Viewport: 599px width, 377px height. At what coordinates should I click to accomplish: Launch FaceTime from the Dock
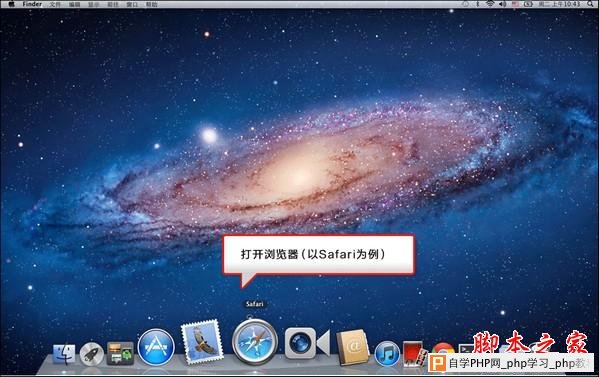coord(307,343)
